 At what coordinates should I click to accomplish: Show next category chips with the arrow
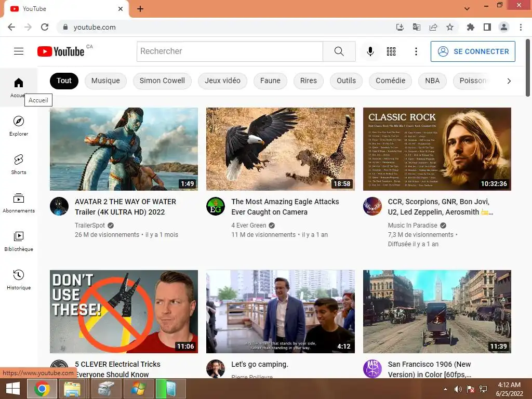[509, 81]
